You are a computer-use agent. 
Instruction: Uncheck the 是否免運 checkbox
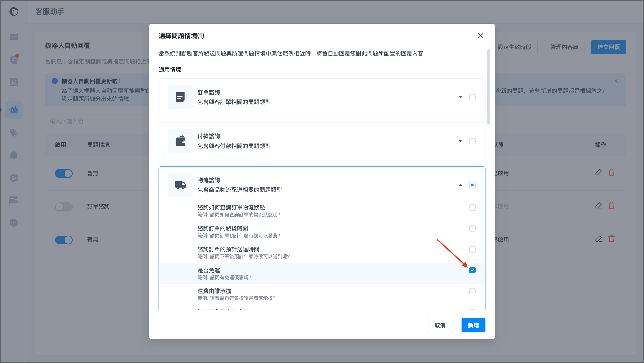pos(472,270)
